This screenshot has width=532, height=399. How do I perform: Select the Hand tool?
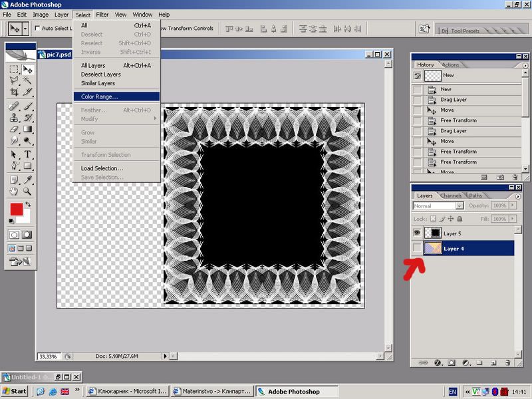point(13,192)
